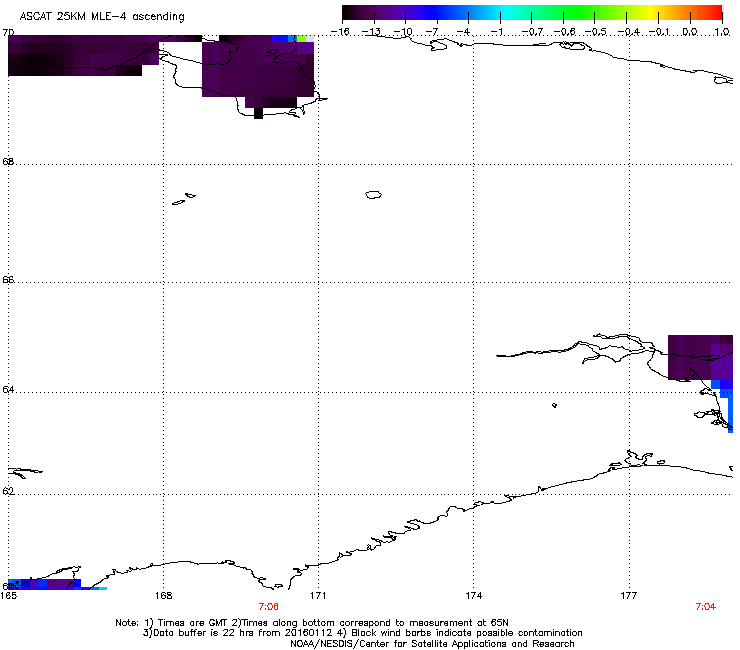
Task: Click the "-0.5" color scale label
Action: pyautogui.click(x=596, y=32)
